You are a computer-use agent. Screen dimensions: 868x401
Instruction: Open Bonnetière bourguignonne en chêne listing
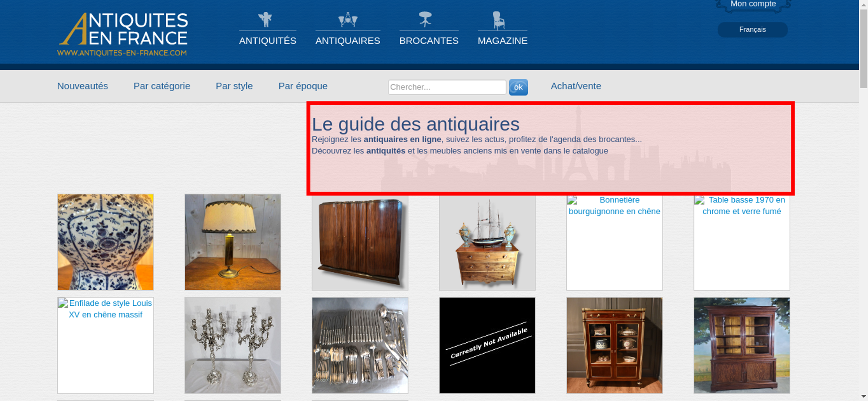(x=615, y=242)
